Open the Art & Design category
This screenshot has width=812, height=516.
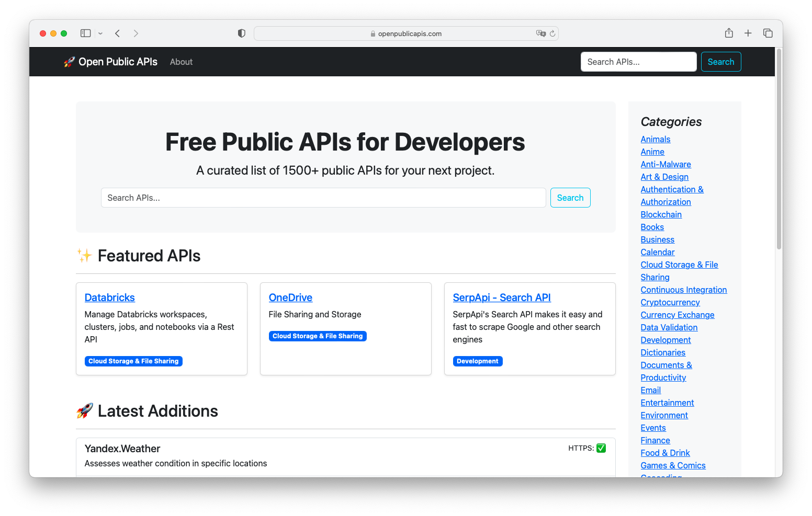point(664,177)
